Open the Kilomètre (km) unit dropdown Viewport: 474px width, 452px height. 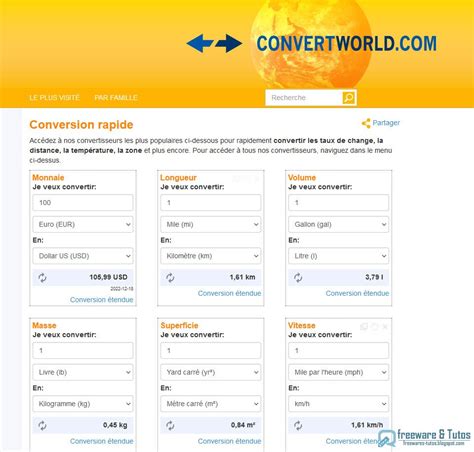pyautogui.click(x=211, y=256)
